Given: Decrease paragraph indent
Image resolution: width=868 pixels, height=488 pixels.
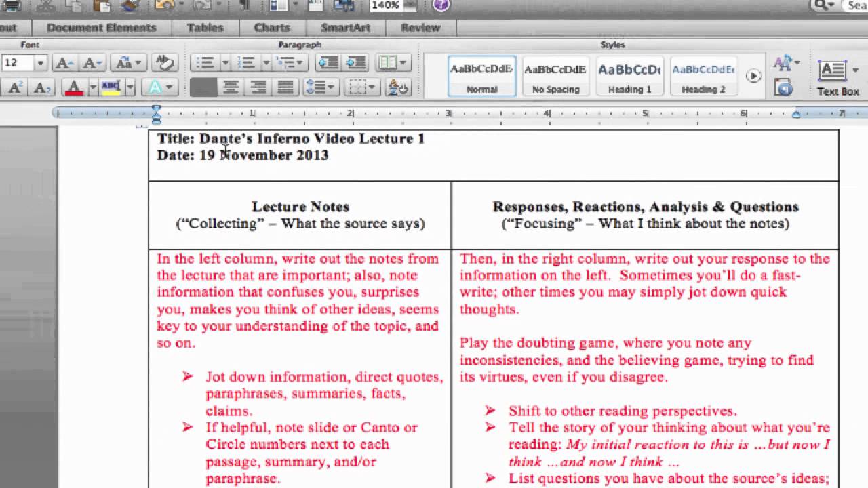Looking at the screenshot, I should point(328,63).
